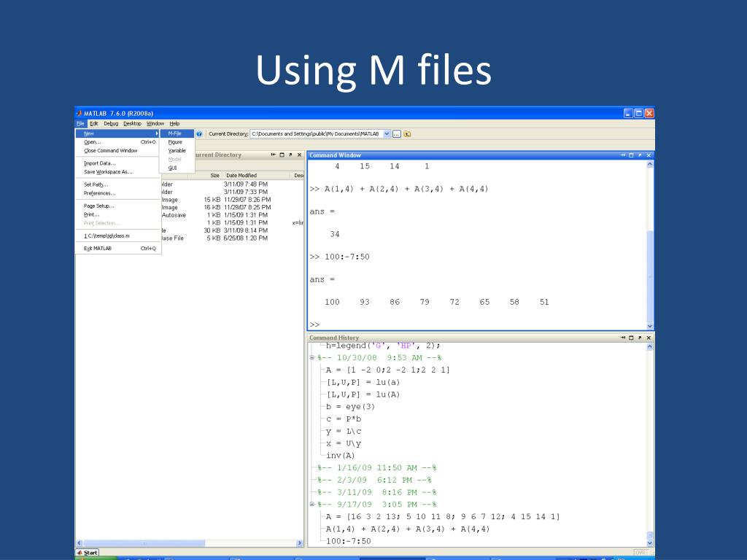The width and height of the screenshot is (747, 560).
Task: Select history command 'y = L\c'
Action: (x=344, y=432)
